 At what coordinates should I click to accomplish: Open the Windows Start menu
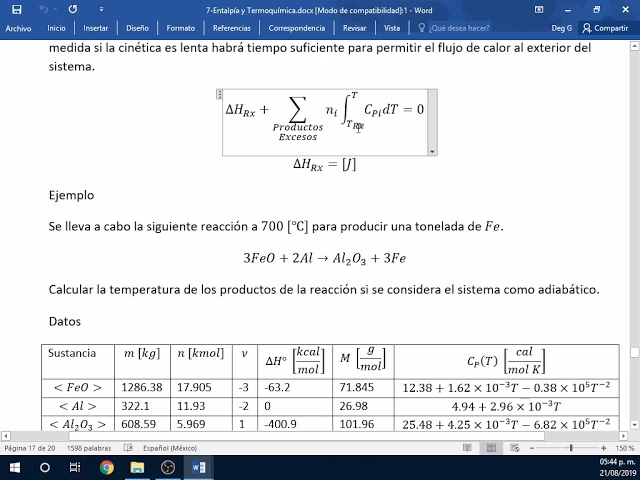pyautogui.click(x=13, y=467)
